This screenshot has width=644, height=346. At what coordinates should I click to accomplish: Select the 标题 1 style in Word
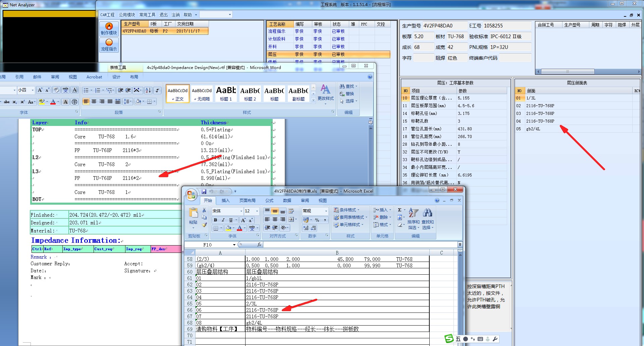(226, 93)
